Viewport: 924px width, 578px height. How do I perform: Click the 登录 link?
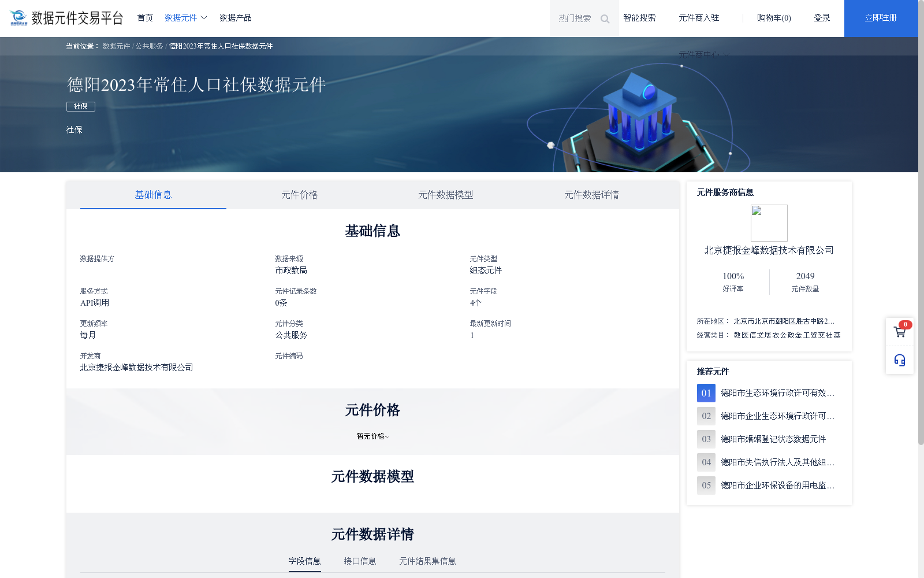(822, 18)
